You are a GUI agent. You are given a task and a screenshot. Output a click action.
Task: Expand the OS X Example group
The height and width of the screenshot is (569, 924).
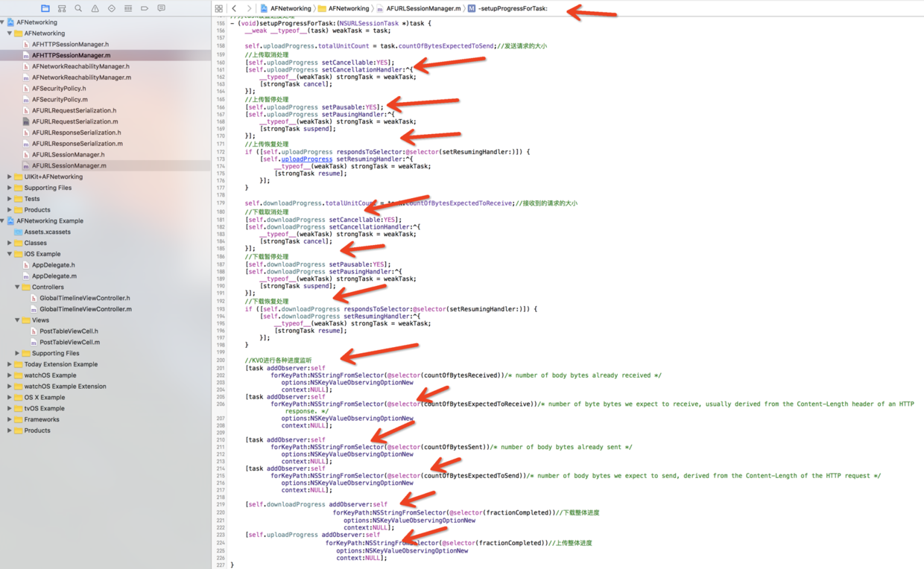pos(10,397)
